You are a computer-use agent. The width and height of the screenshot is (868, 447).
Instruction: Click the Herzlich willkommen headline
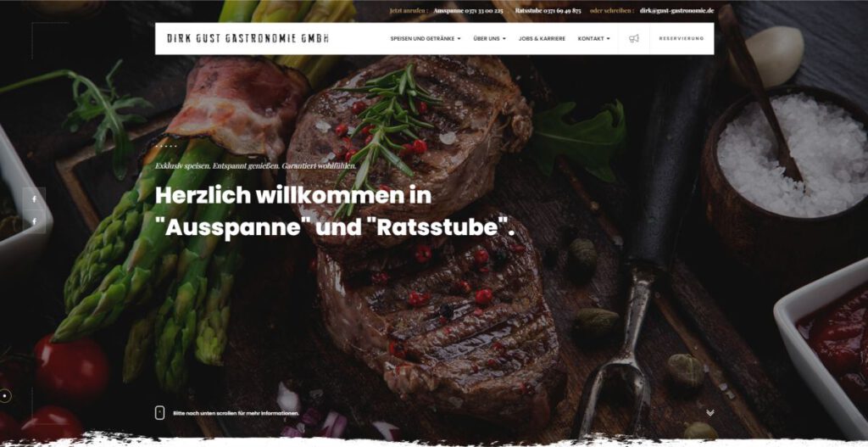(335, 211)
